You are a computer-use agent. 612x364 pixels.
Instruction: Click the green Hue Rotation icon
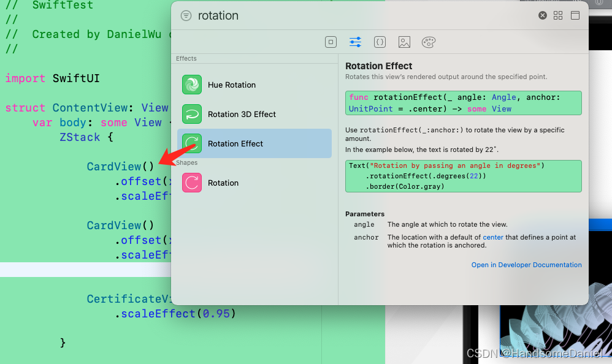point(192,85)
